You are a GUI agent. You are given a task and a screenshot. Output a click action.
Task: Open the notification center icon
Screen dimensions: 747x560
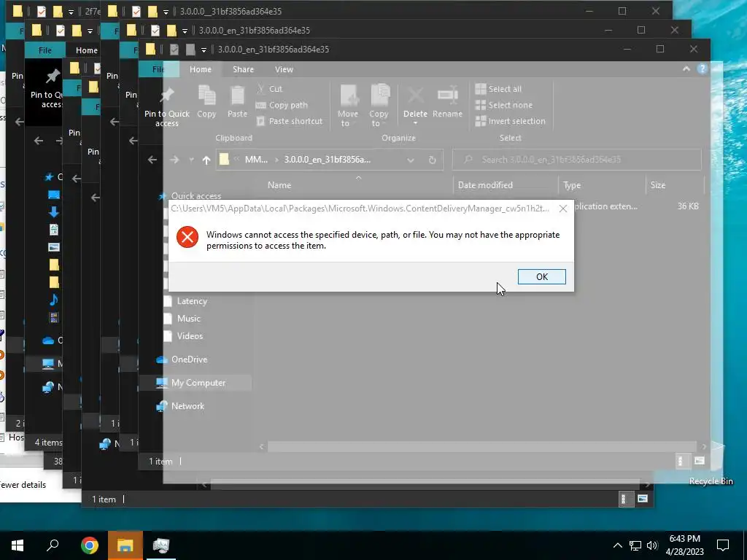pyautogui.click(x=723, y=545)
